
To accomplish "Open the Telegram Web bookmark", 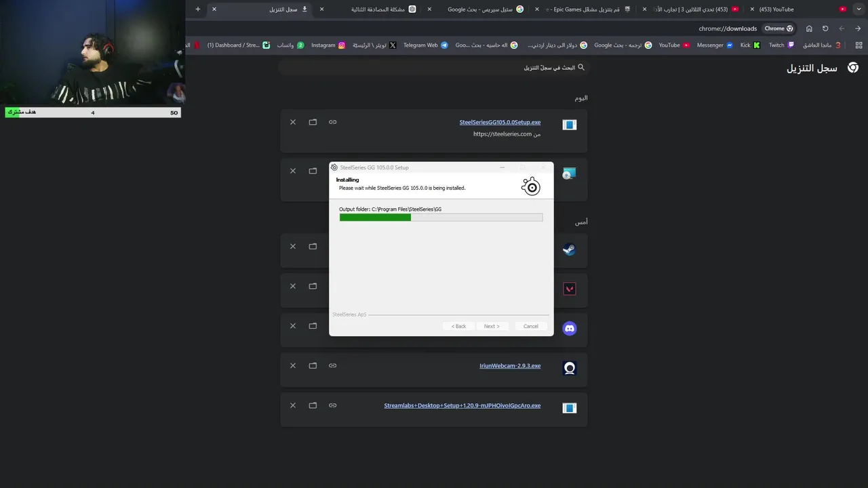I will pos(426,45).
